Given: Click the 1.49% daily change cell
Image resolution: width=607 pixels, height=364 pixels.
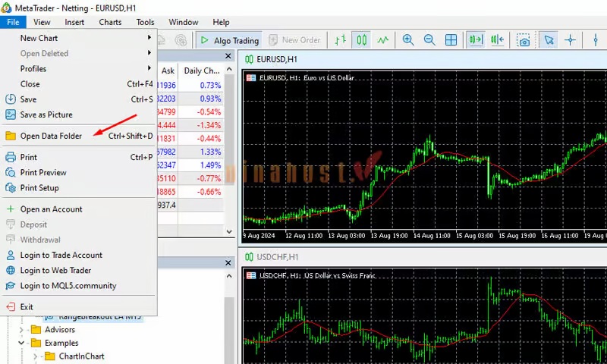Looking at the screenshot, I should point(201,165).
